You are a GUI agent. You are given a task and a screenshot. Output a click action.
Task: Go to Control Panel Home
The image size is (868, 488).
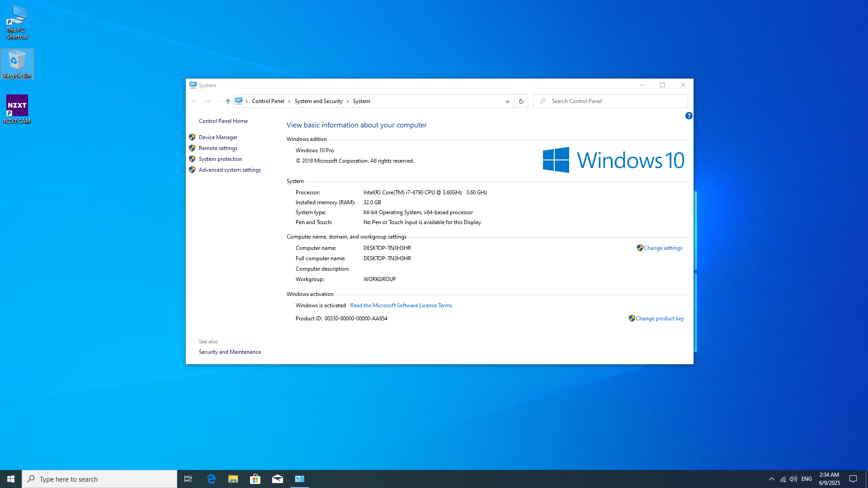[223, 121]
